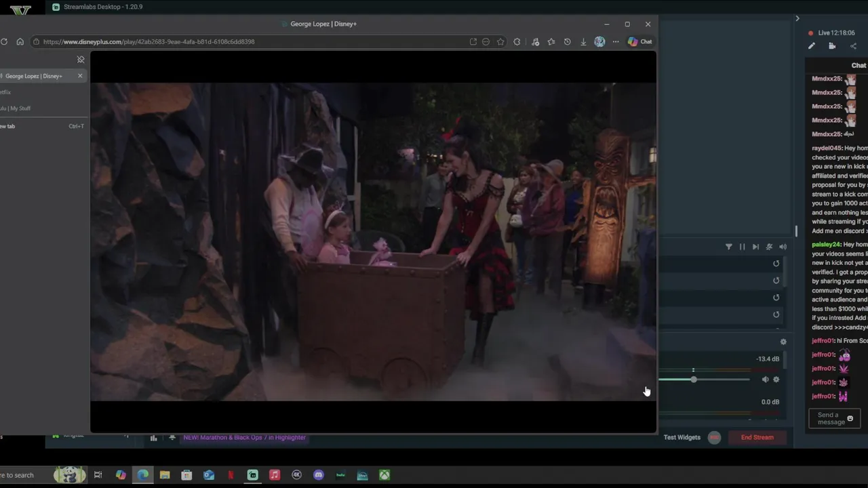Open the emoji picker in the chat box
Image resolution: width=868 pixels, height=488 pixels.
coord(850,419)
